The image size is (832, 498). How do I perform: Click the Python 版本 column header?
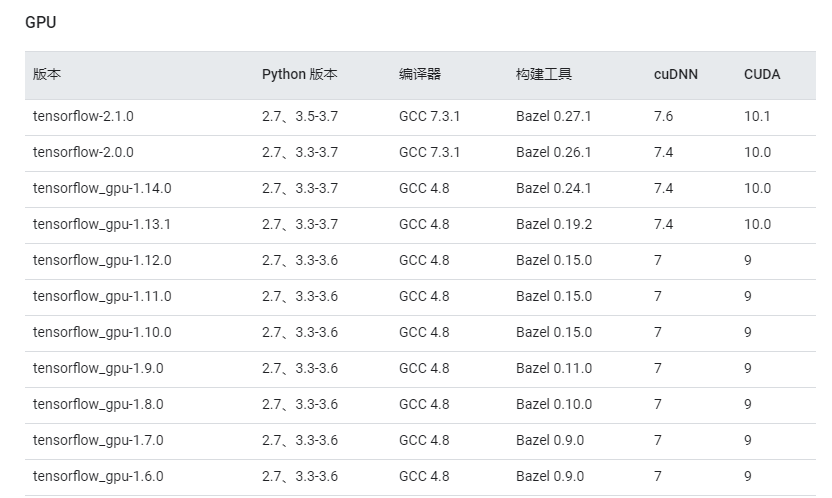[299, 74]
